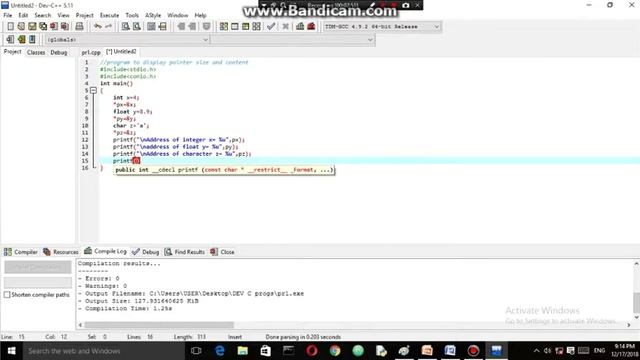640x360 pixels.
Task: Select the Project side panel tab
Action: (x=12, y=52)
